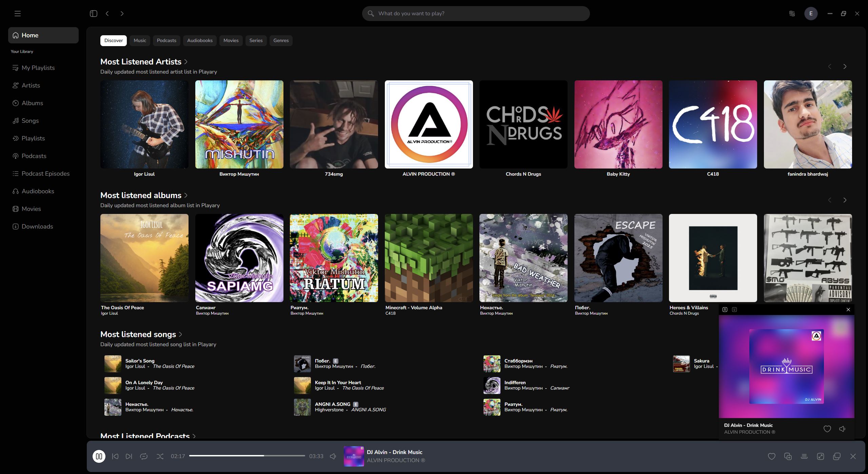Open Podcast Episodes in the sidebar
Image resolution: width=868 pixels, height=474 pixels.
[x=43, y=174]
